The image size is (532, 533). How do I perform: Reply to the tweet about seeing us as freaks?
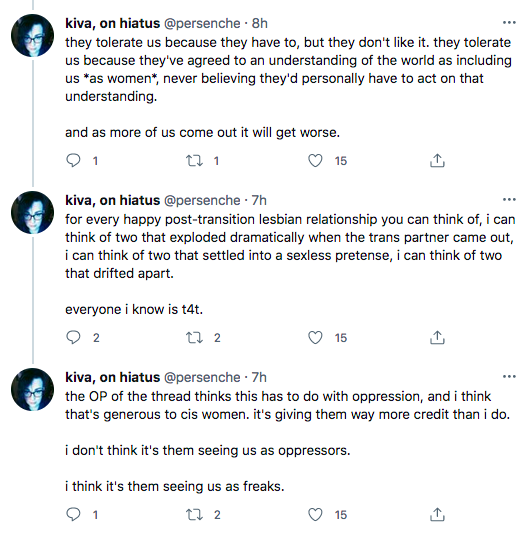(73, 514)
